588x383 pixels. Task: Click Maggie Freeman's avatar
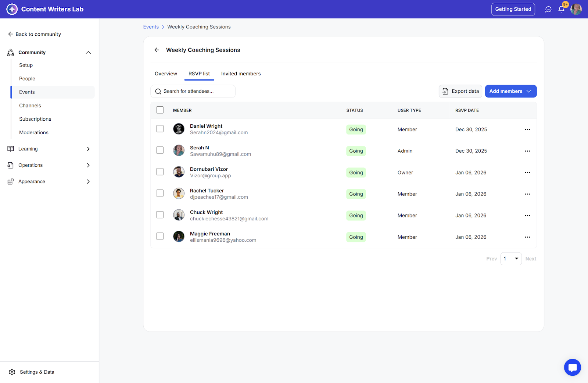(179, 237)
